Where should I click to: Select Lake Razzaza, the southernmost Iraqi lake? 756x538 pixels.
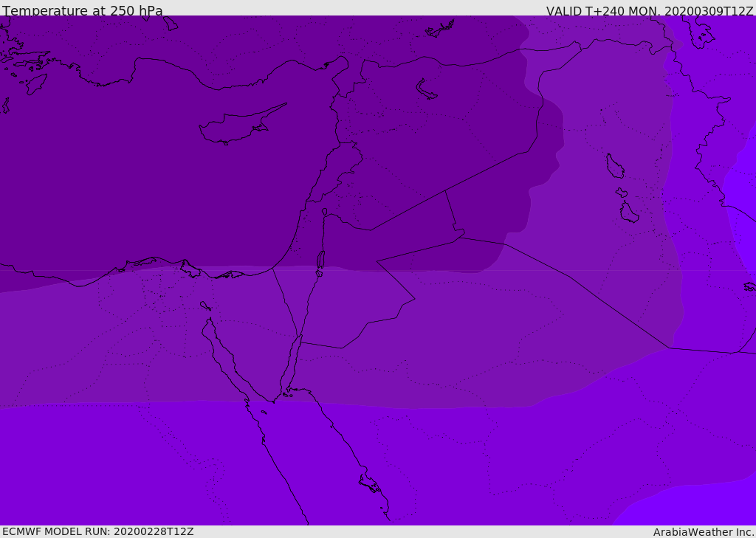pyautogui.click(x=628, y=213)
